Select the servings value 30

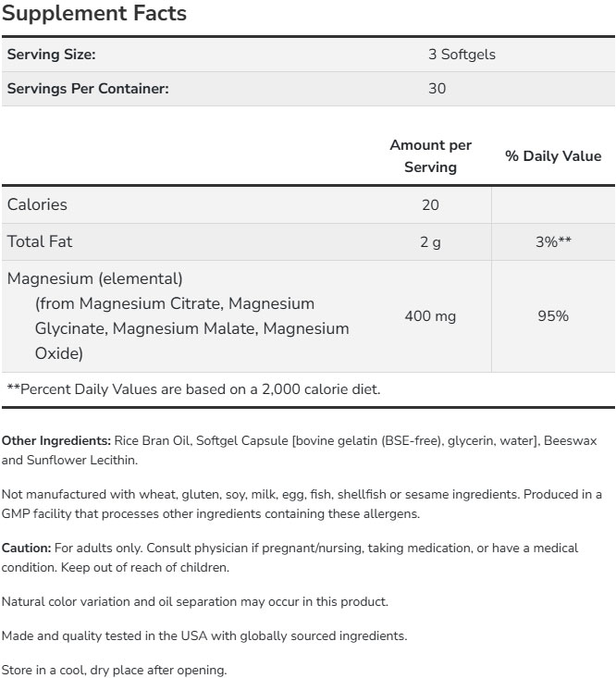[x=437, y=89]
